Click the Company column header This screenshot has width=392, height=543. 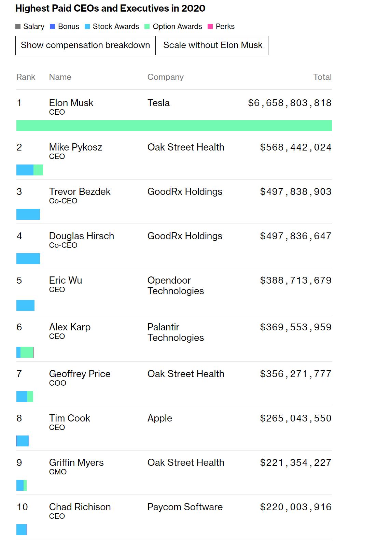point(166,77)
